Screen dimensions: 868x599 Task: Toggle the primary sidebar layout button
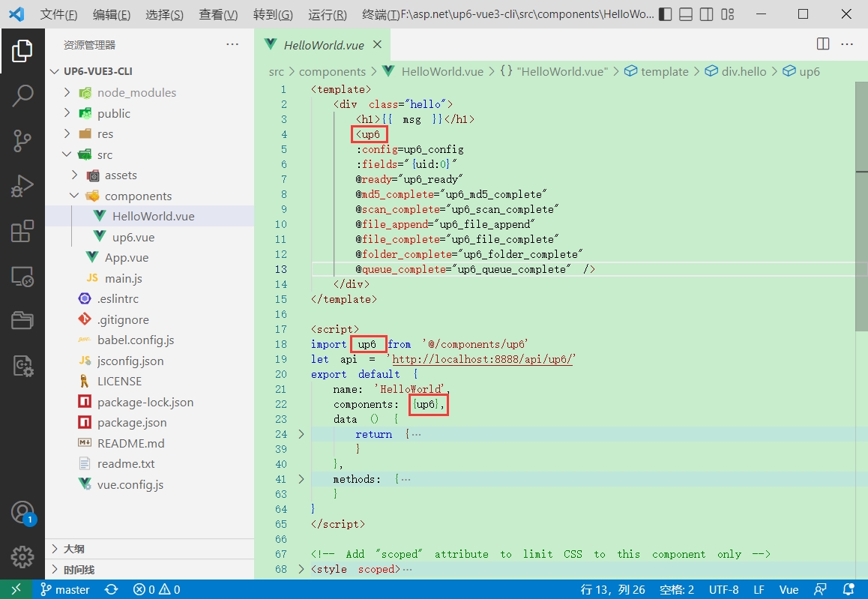click(x=665, y=14)
